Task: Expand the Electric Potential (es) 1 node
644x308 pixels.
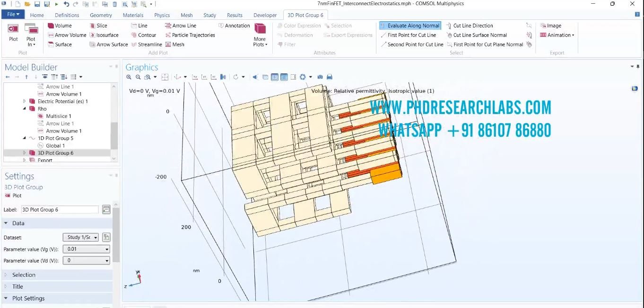Action: 25,101
